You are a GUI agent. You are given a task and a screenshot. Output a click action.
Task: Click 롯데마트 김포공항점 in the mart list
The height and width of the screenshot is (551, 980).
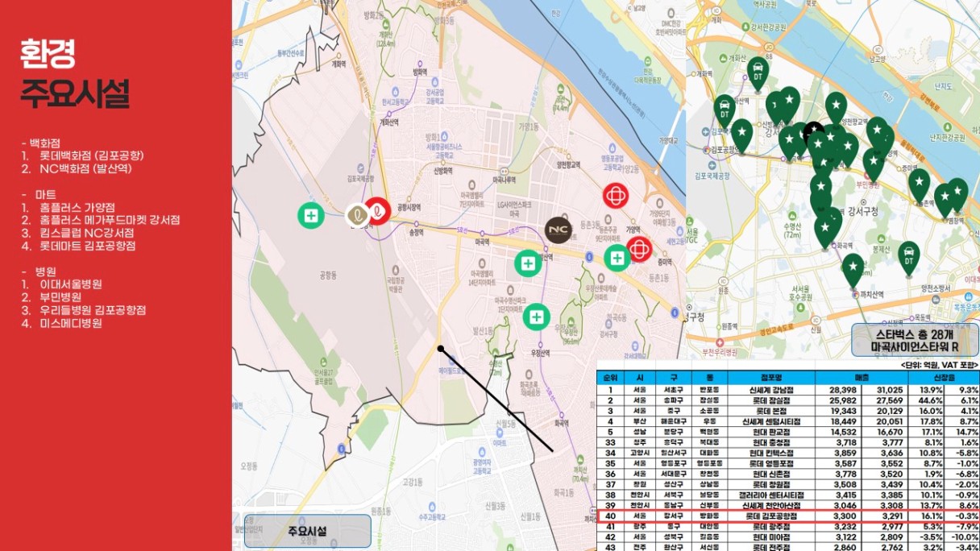pos(88,246)
